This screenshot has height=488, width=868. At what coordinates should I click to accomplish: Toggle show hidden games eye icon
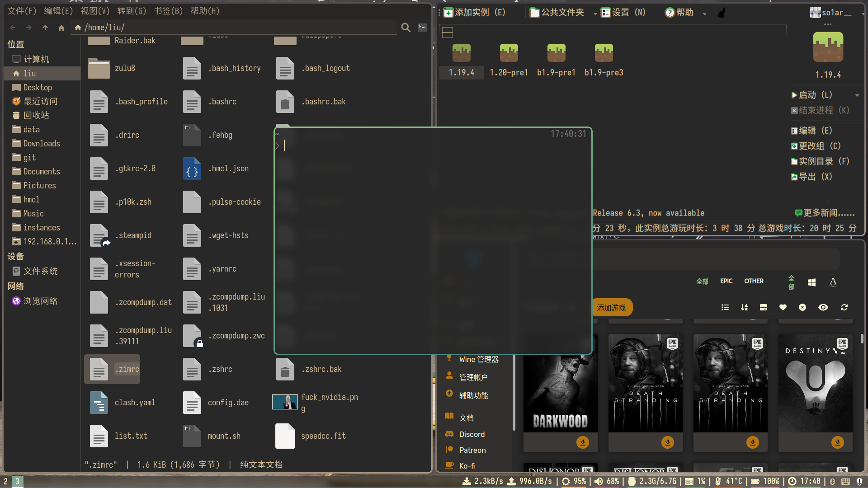pyautogui.click(x=823, y=307)
